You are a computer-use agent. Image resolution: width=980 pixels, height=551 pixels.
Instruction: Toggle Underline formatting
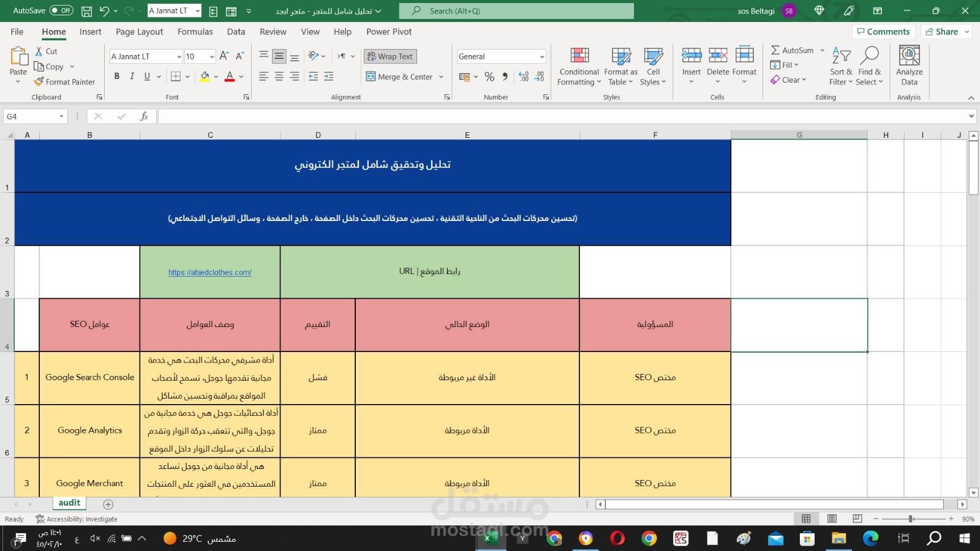147,77
